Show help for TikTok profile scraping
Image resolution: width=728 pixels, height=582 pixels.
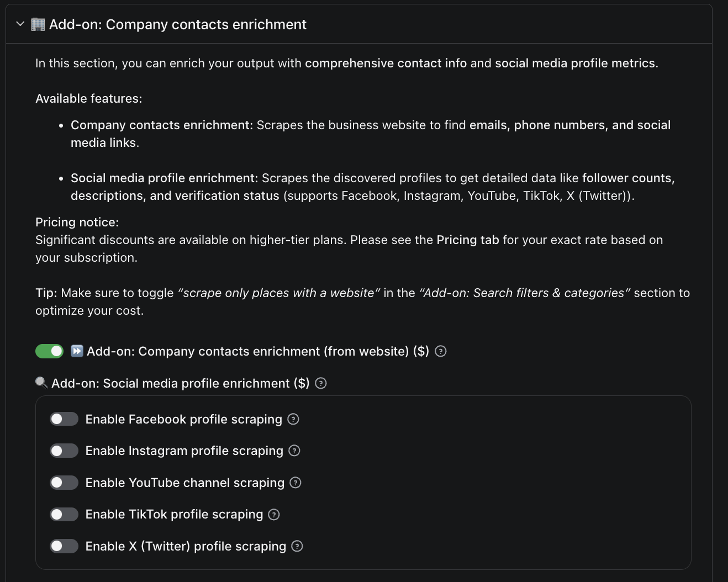tap(274, 515)
